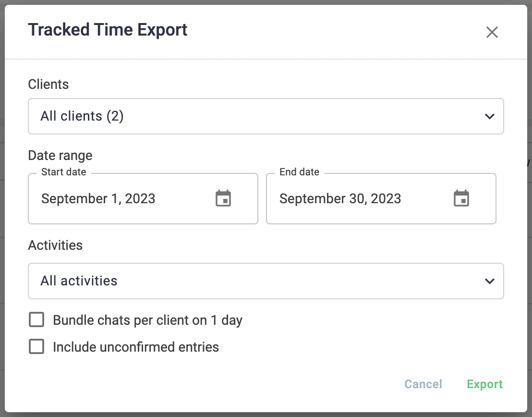Cancel the export dialog

[x=423, y=384]
